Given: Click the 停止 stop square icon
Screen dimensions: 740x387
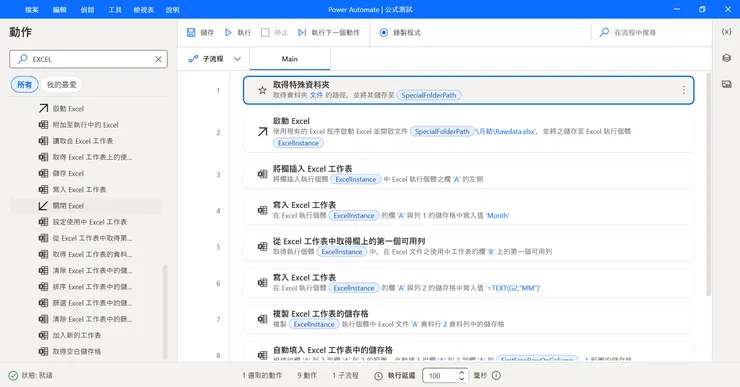Looking at the screenshot, I should pos(265,33).
